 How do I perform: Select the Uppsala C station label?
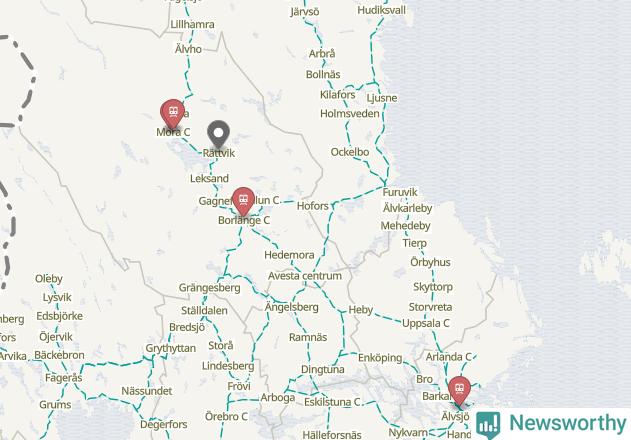pos(426,323)
